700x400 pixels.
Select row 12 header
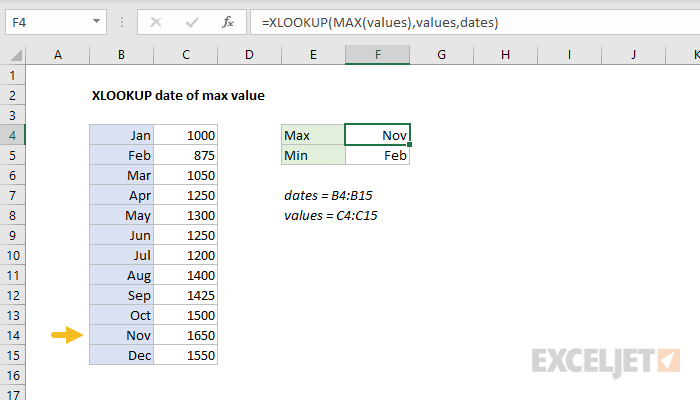12,296
